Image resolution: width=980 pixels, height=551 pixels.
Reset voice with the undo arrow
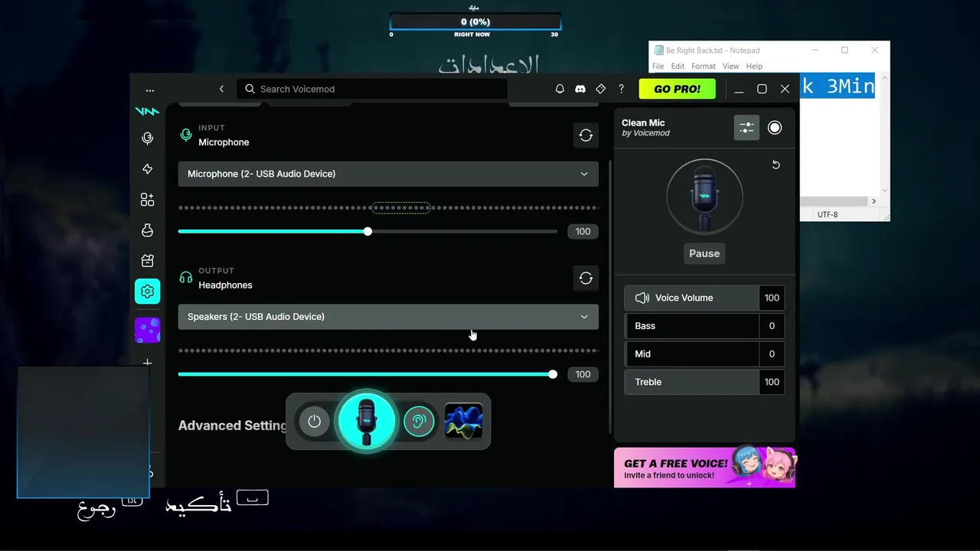point(776,165)
